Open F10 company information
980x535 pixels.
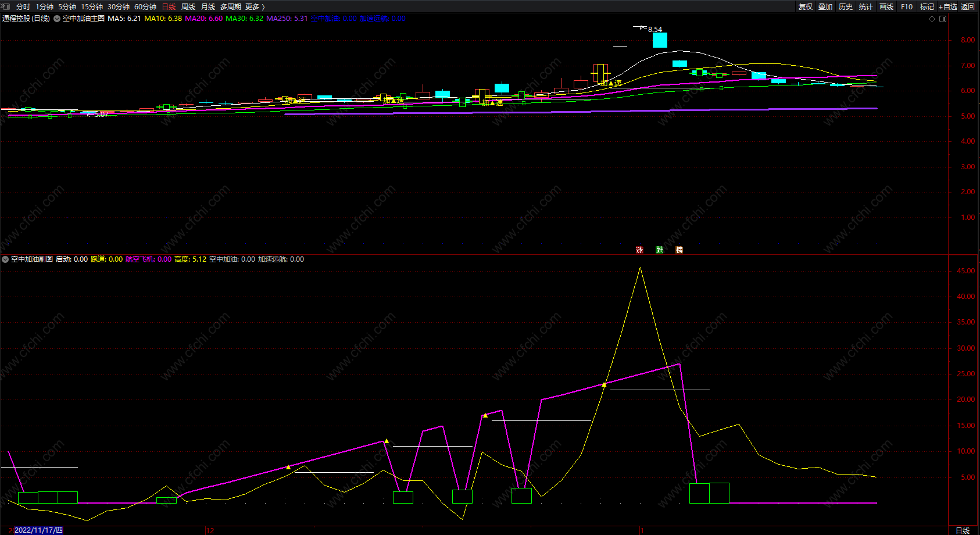pyautogui.click(x=907, y=7)
